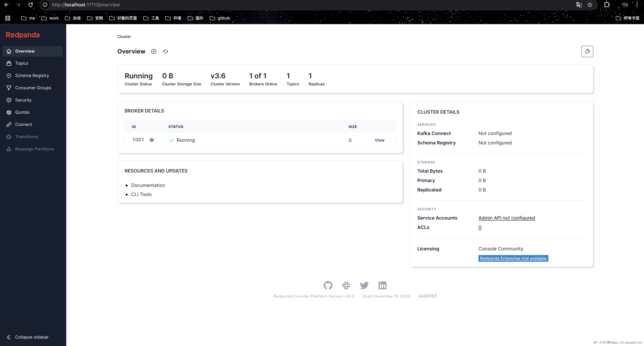
Task: Click the Cluster breadcrumb text
Action: tap(124, 36)
